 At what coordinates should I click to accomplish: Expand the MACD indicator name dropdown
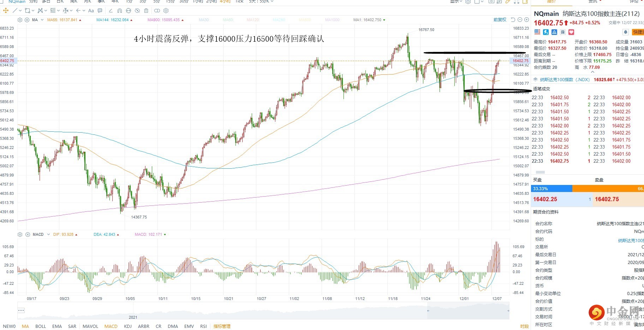[48, 234]
